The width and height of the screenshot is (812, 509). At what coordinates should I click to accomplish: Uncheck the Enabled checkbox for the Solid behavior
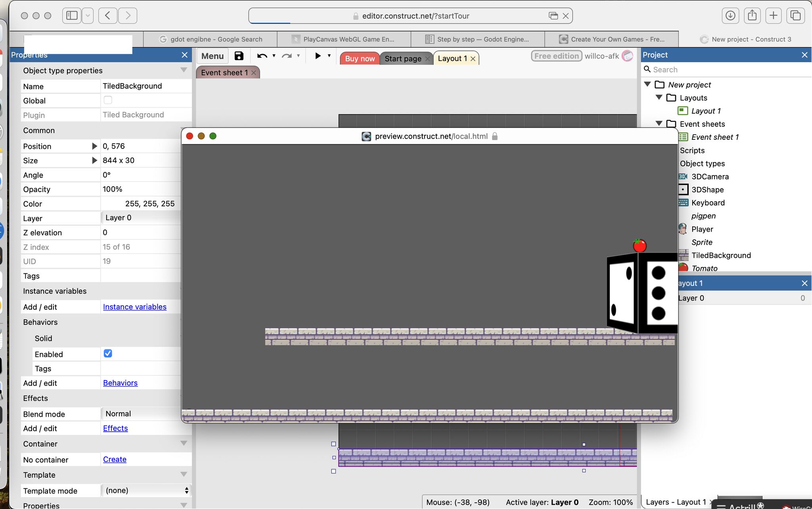tap(107, 353)
